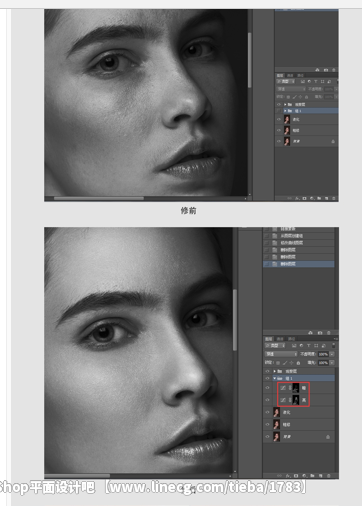Click lock image pixels brush icon in the after screenshot

[x=285, y=363]
